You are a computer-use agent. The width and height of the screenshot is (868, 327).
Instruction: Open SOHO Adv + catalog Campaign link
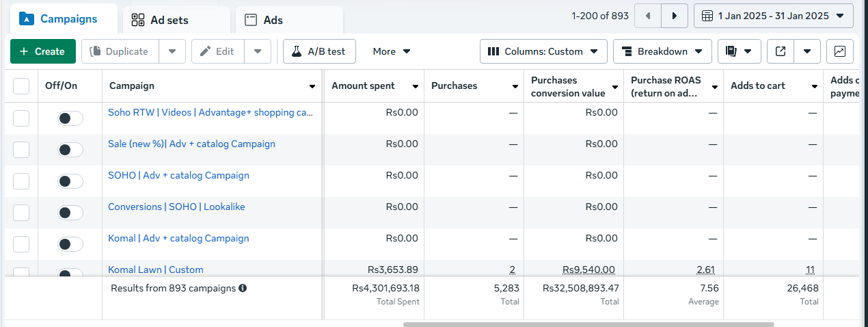pyautogui.click(x=178, y=175)
